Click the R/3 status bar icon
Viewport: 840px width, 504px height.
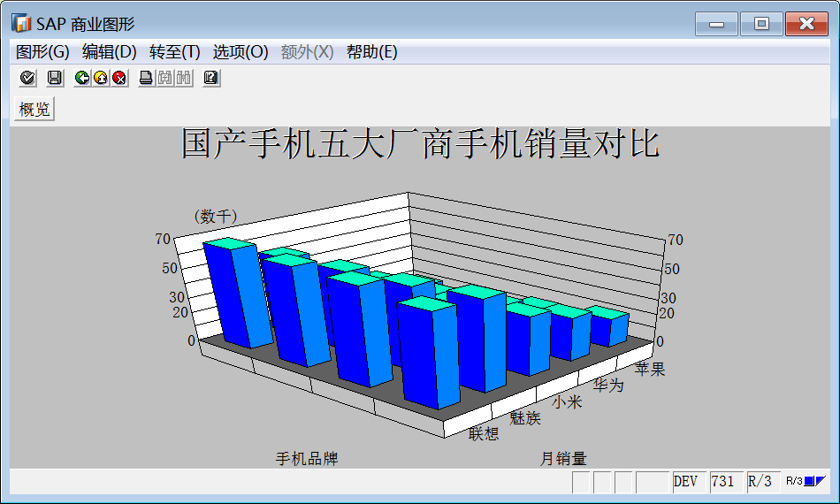[806, 481]
